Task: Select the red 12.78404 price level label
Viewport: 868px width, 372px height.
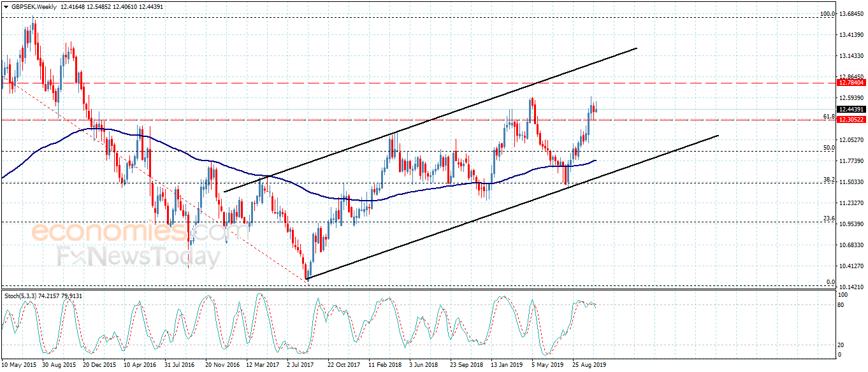Action: pos(851,83)
